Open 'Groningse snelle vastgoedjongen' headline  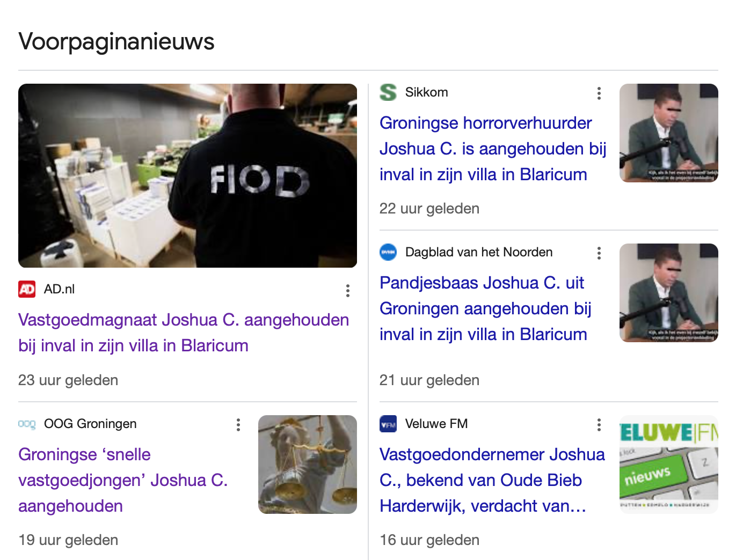click(123, 480)
